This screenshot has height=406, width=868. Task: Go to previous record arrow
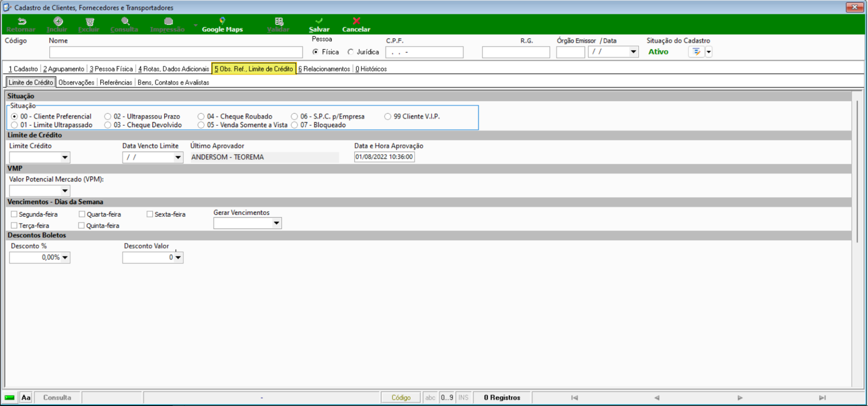click(657, 398)
